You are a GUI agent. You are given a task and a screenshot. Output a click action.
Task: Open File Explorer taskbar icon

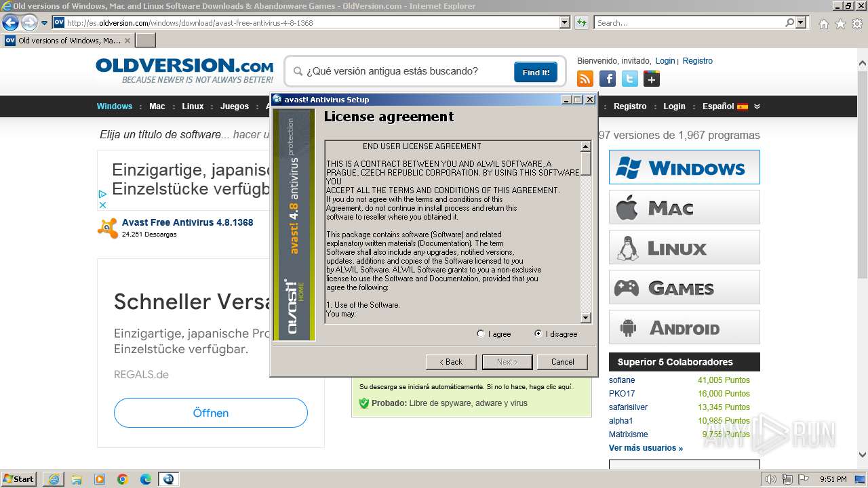(77, 479)
